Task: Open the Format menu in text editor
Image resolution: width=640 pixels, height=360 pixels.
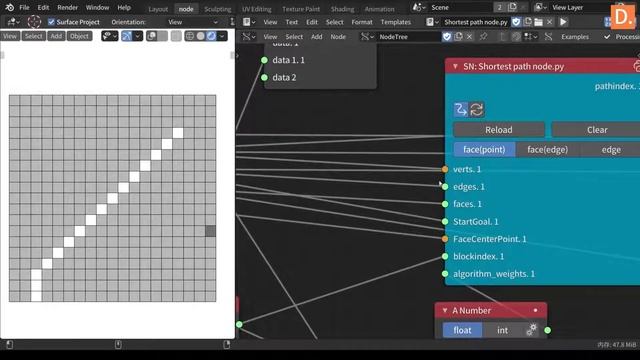Action: (362, 22)
